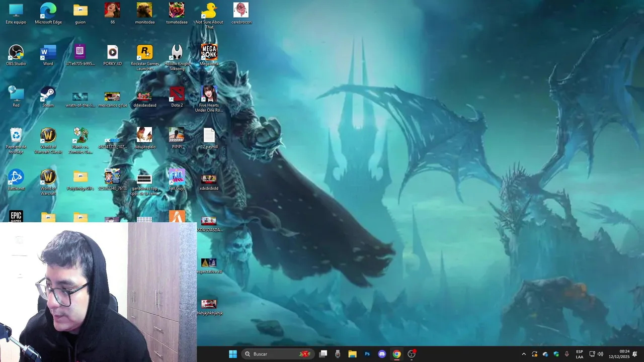644x362 pixels.
Task: Select the Word shortcut on desktop
Action: pos(48,55)
